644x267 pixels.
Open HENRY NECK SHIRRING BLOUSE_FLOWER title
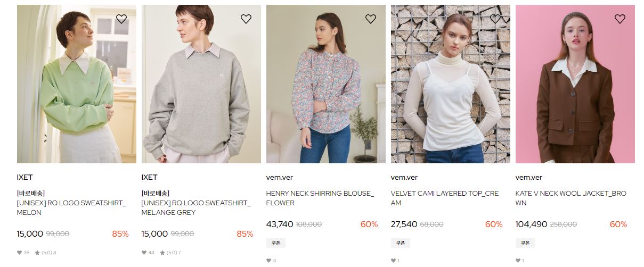320,198
